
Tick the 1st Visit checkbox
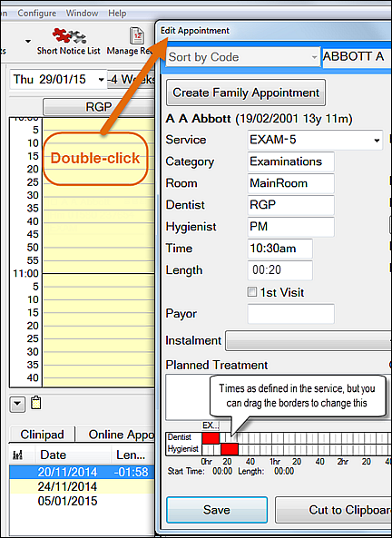pyautogui.click(x=252, y=292)
